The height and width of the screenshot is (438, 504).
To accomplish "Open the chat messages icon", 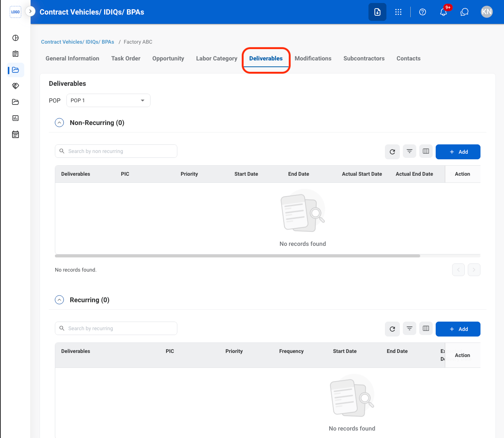I will 464,12.
